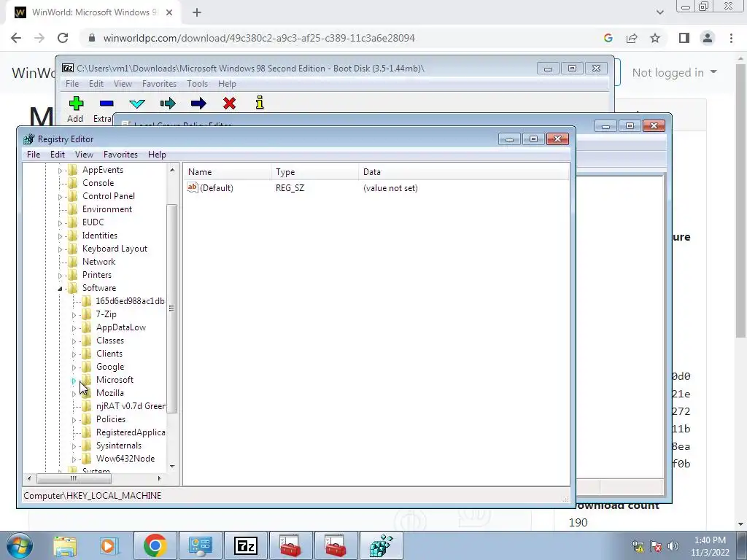Click the (Default) registry value icon
Image resolution: width=747 pixels, height=560 pixels.
click(x=193, y=187)
